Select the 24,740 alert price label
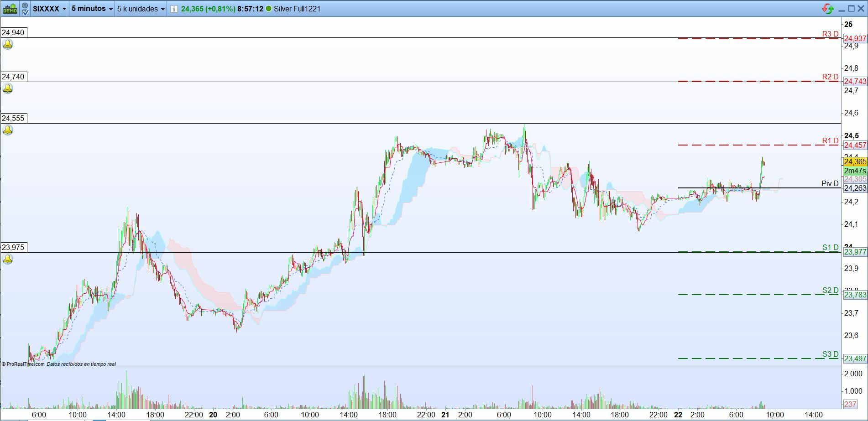 (13, 77)
